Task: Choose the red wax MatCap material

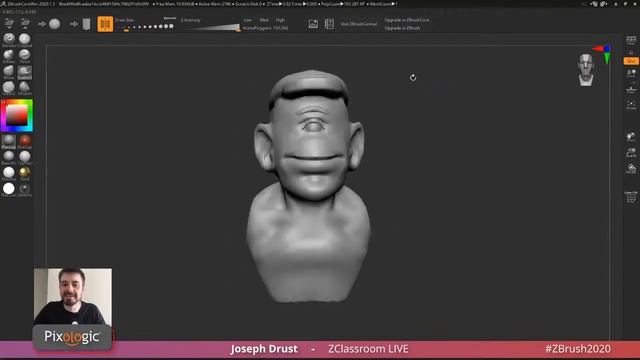Action: point(25,141)
